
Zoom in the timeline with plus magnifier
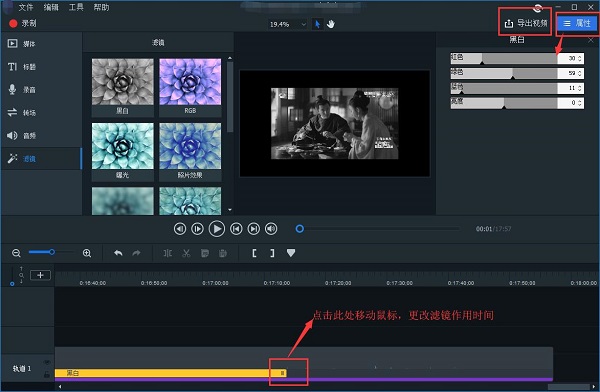pyautogui.click(x=87, y=253)
